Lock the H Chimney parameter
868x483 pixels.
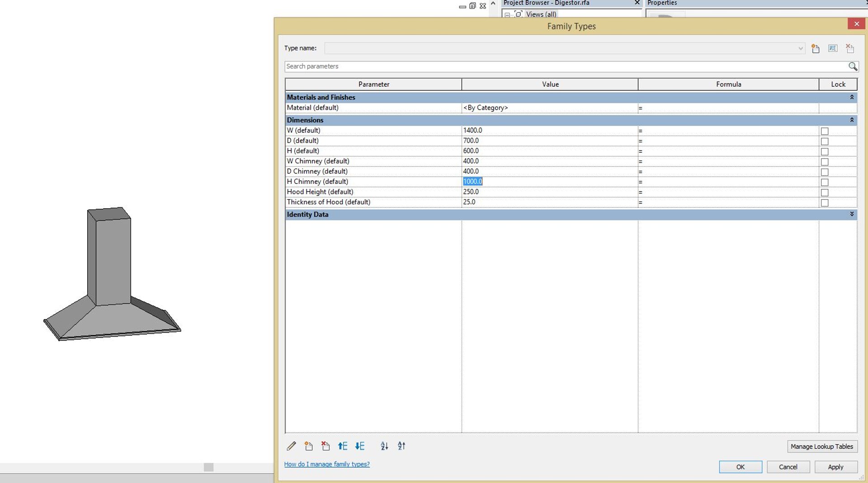click(825, 183)
